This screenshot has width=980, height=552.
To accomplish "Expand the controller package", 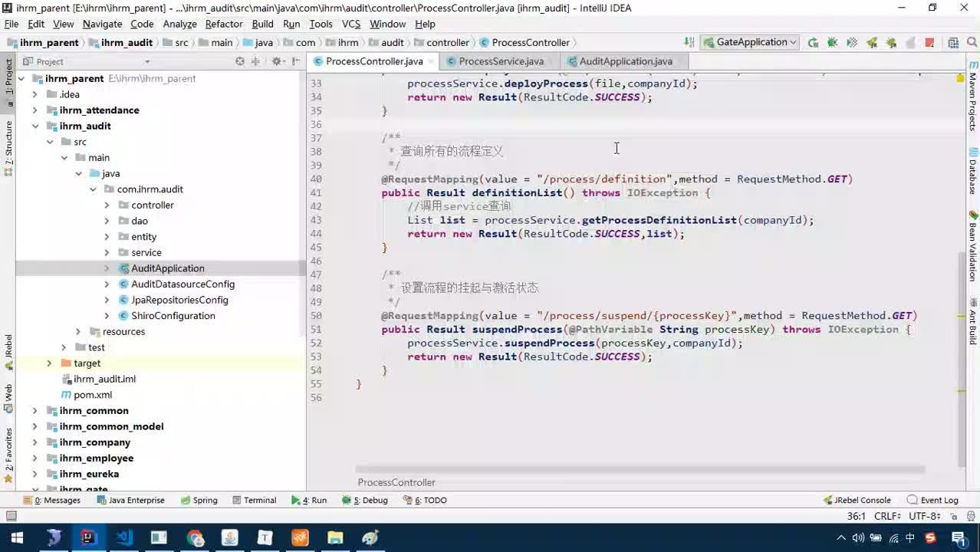I will 107,205.
